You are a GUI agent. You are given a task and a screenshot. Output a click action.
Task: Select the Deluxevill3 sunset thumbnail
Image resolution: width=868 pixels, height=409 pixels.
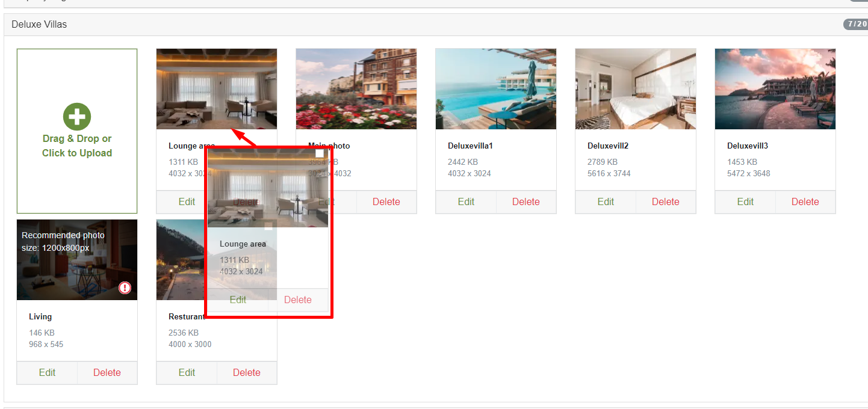pos(775,89)
